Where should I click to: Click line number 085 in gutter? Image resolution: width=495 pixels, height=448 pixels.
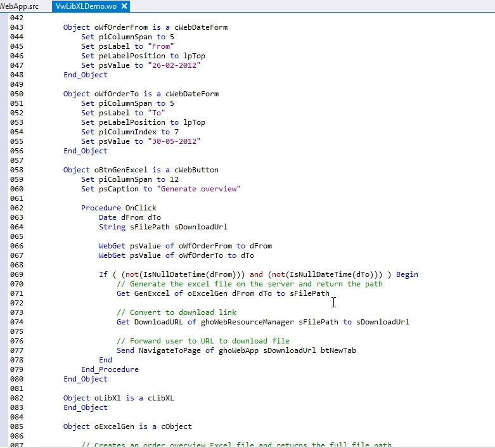coord(17,426)
